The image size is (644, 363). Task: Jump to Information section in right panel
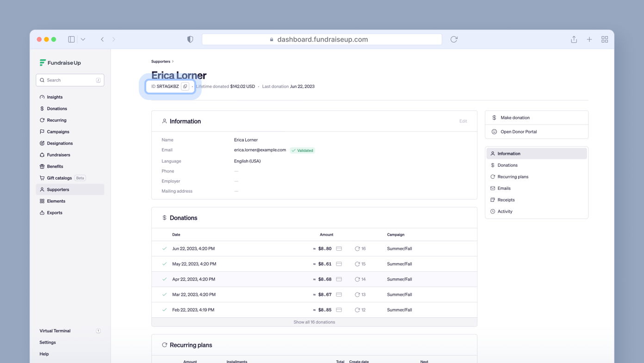point(537,154)
